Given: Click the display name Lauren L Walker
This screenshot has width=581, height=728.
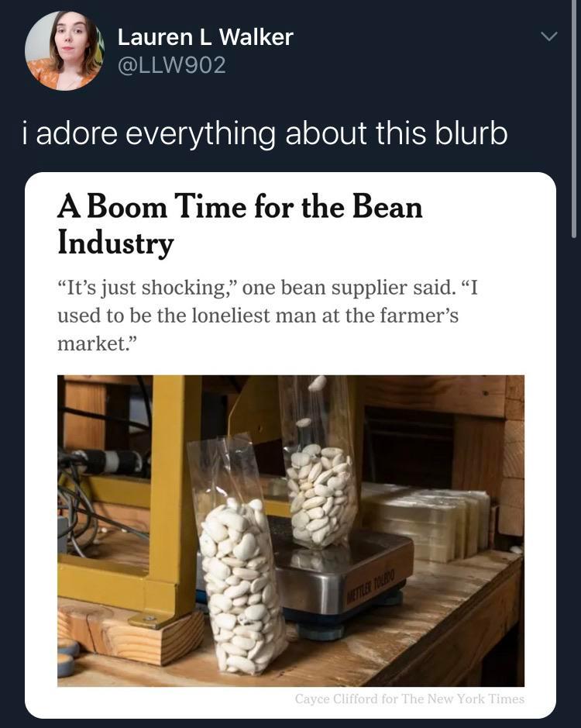Looking at the screenshot, I should pos(204,36).
